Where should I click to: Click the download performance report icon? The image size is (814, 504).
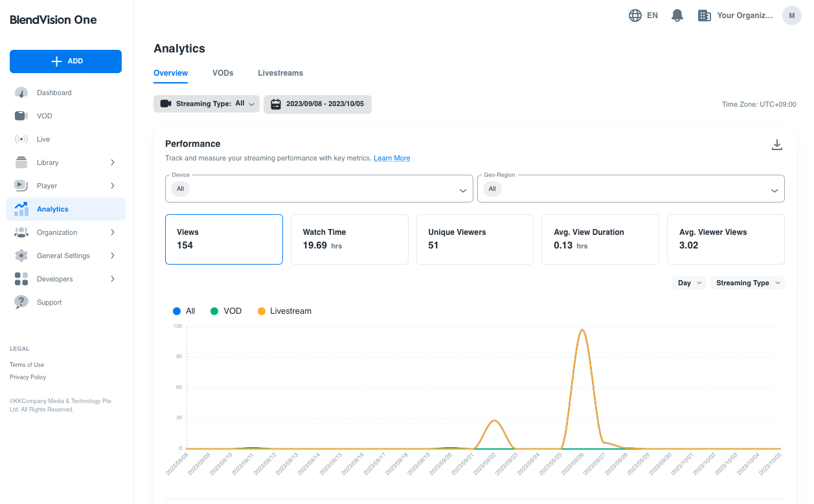tap(777, 145)
